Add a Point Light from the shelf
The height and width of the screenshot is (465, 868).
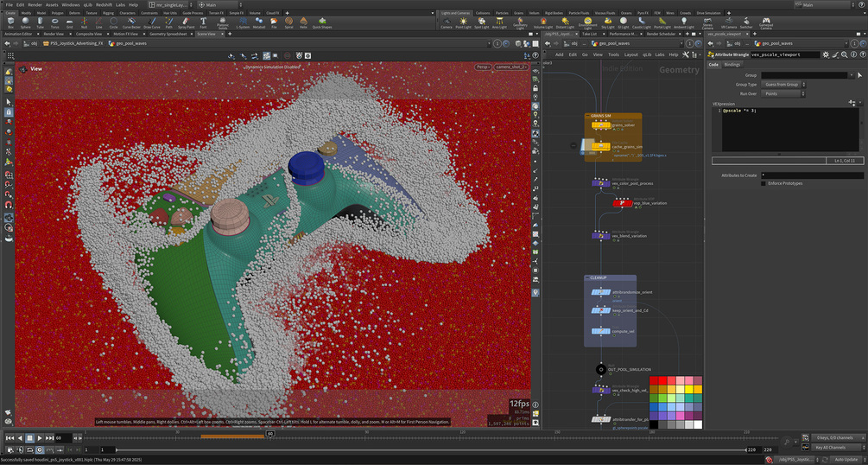463,22
